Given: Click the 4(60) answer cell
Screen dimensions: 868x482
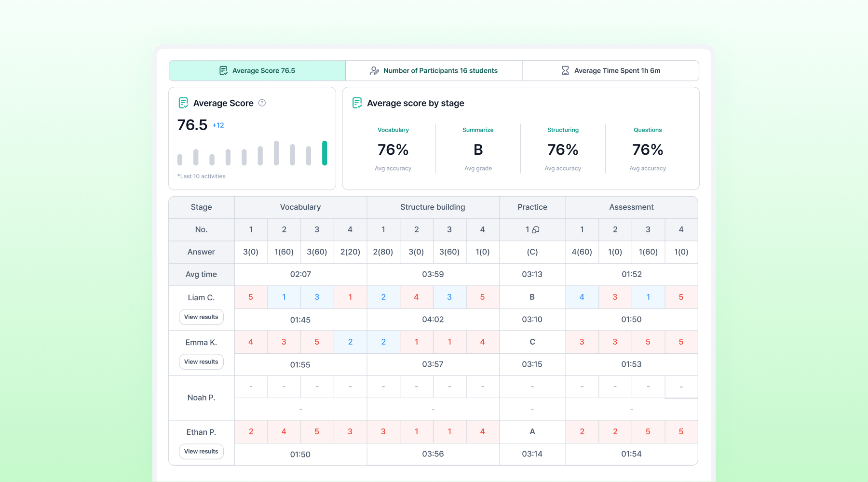Looking at the screenshot, I should pyautogui.click(x=582, y=252).
